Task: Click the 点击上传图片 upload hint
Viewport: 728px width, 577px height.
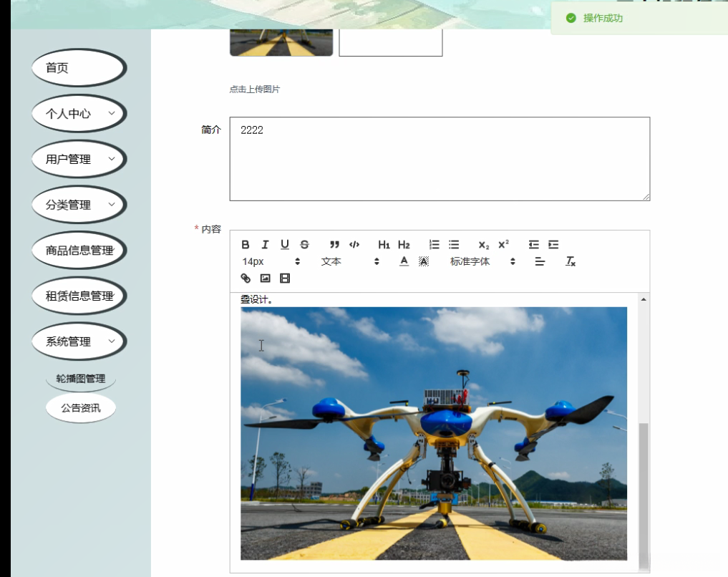Action: (254, 89)
